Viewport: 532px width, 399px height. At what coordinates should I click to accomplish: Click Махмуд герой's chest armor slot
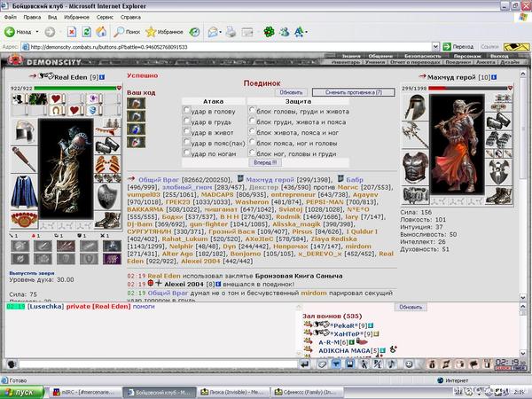pos(415,168)
